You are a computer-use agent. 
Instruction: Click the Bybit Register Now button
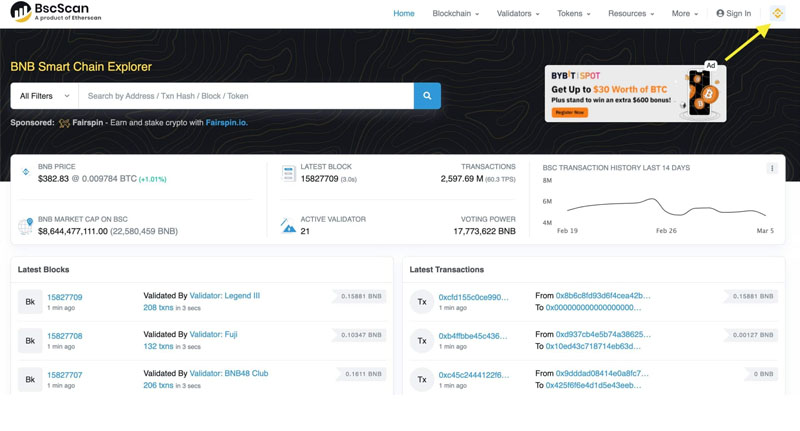coord(569,112)
